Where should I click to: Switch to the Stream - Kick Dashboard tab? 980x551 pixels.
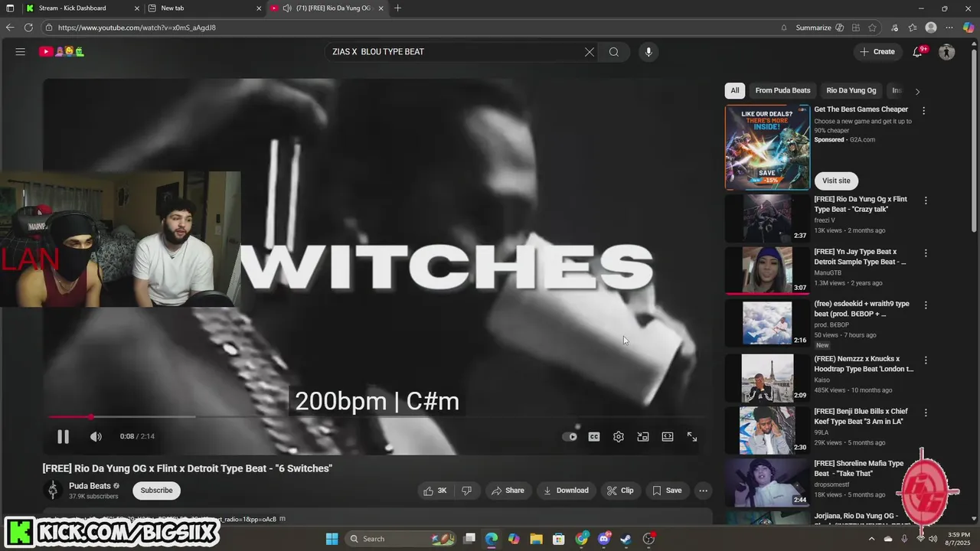point(83,8)
